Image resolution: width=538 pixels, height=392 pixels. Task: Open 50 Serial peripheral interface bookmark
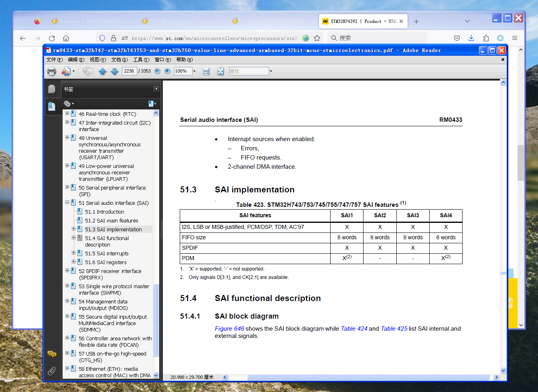[112, 191]
